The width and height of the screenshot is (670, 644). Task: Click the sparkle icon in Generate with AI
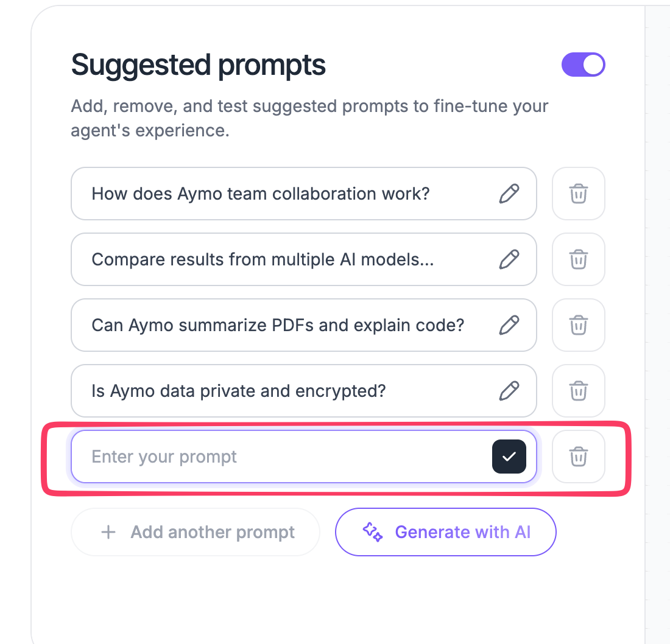tap(373, 532)
